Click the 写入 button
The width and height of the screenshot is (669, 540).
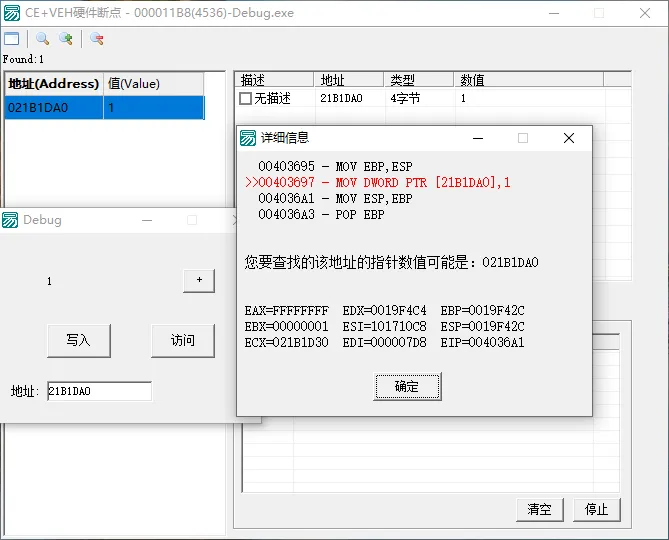(78, 340)
